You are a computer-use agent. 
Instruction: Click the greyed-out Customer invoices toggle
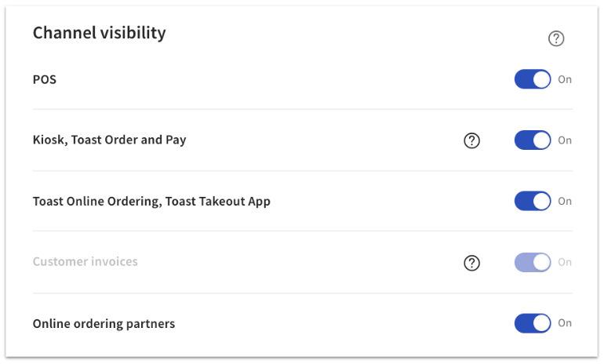click(533, 263)
